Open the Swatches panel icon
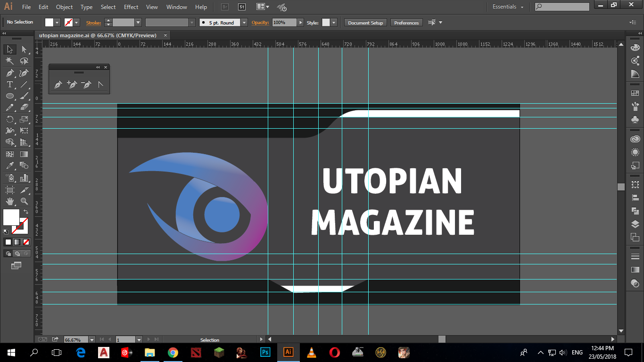Image resolution: width=644 pixels, height=362 pixels. pos(635,93)
